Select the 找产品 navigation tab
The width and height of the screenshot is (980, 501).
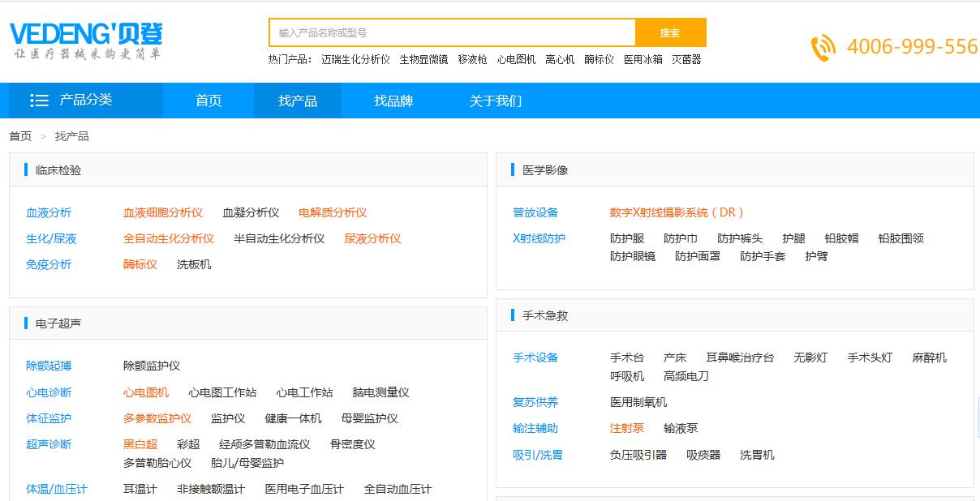[298, 101]
